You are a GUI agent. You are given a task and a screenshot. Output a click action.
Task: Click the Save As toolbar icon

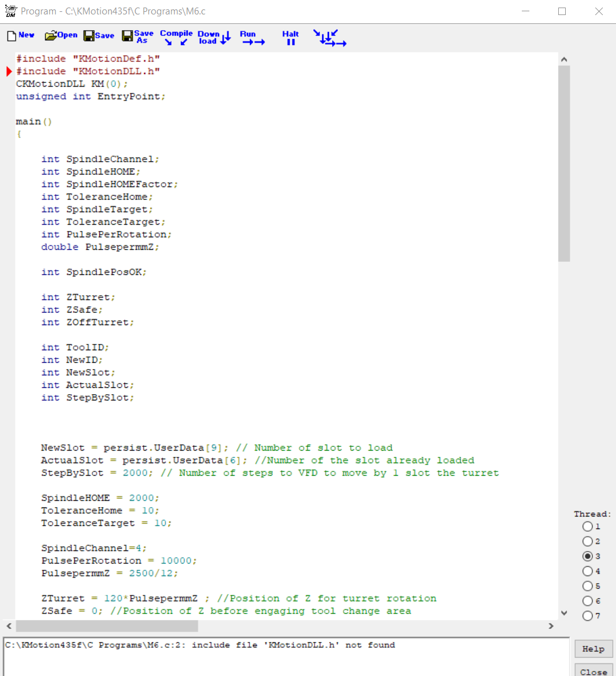point(138,37)
